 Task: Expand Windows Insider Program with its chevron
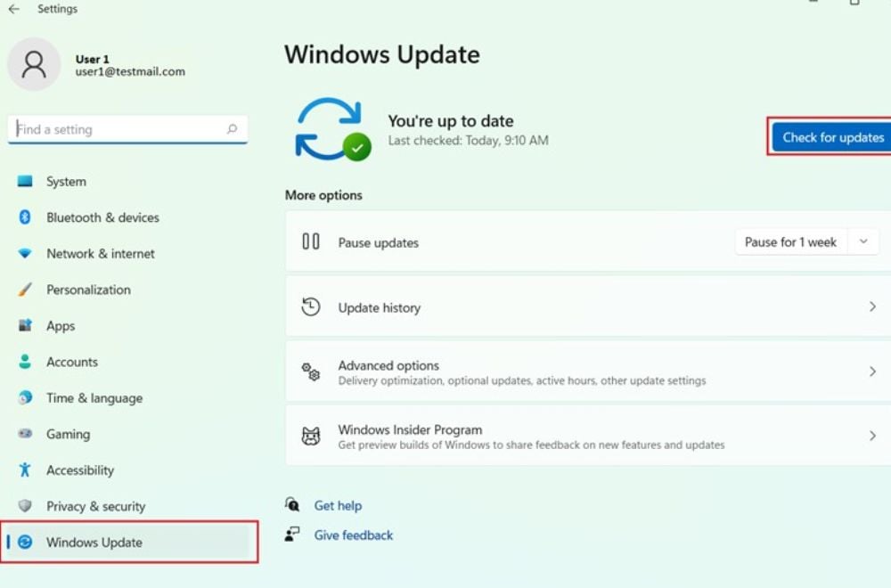872,436
